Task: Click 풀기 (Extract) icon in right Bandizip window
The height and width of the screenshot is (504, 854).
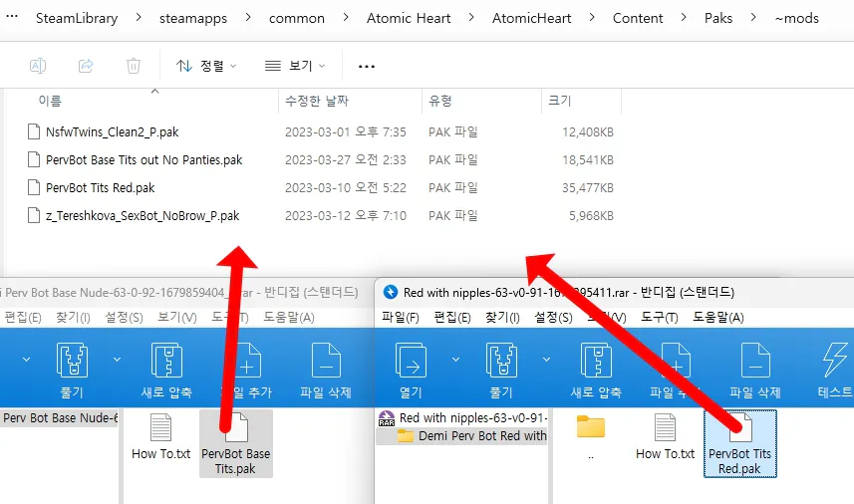Action: click(x=500, y=368)
